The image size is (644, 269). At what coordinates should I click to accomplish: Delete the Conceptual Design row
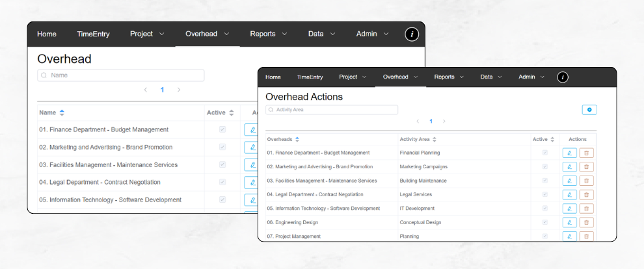586,222
